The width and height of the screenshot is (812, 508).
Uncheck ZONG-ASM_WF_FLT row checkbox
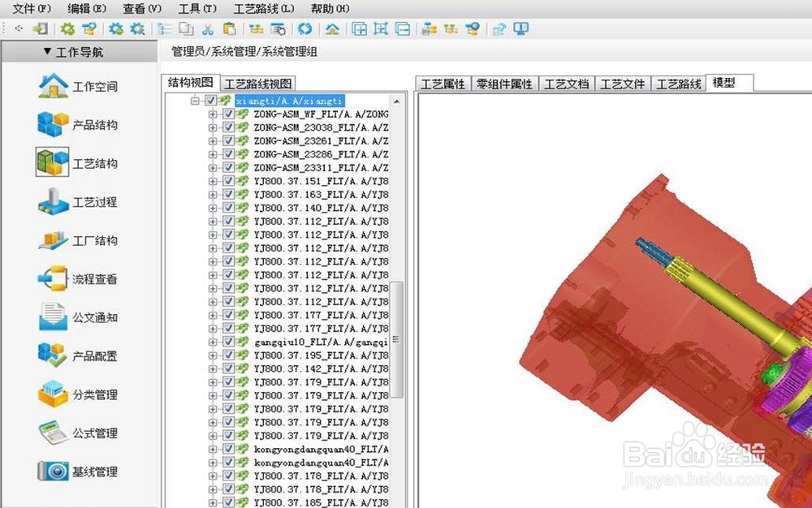pos(228,114)
